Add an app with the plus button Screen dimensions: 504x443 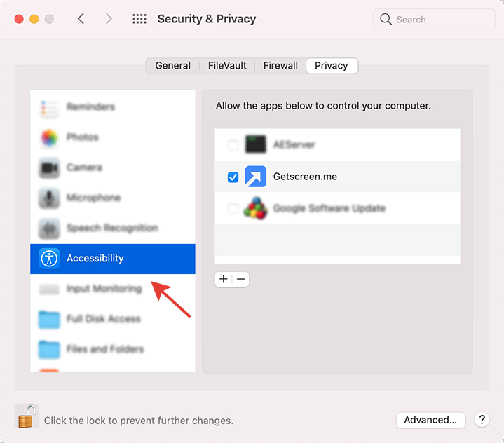point(224,279)
